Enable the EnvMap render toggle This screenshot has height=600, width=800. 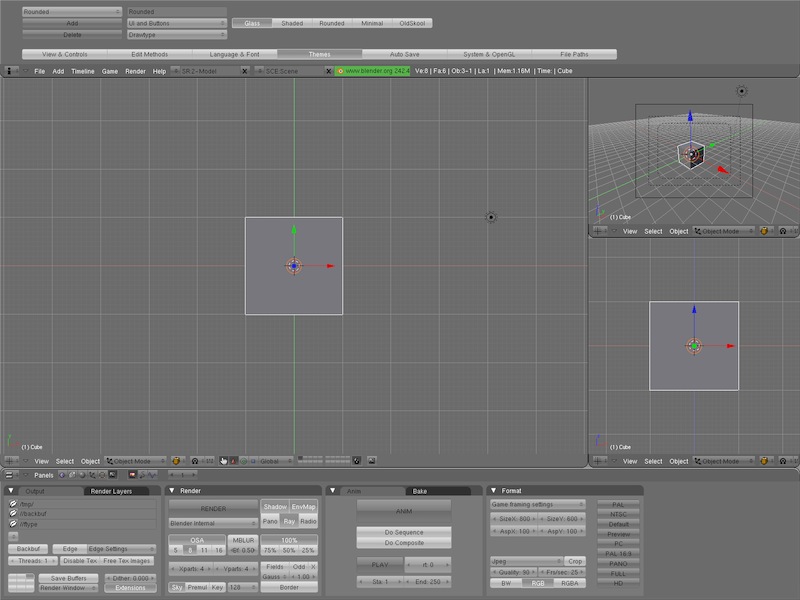point(303,507)
